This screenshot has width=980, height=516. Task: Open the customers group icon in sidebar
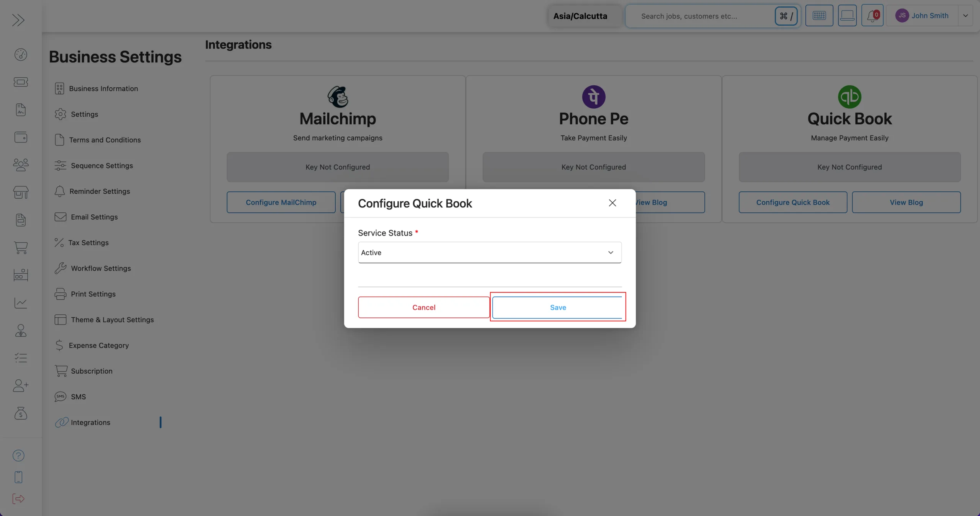[x=21, y=165]
